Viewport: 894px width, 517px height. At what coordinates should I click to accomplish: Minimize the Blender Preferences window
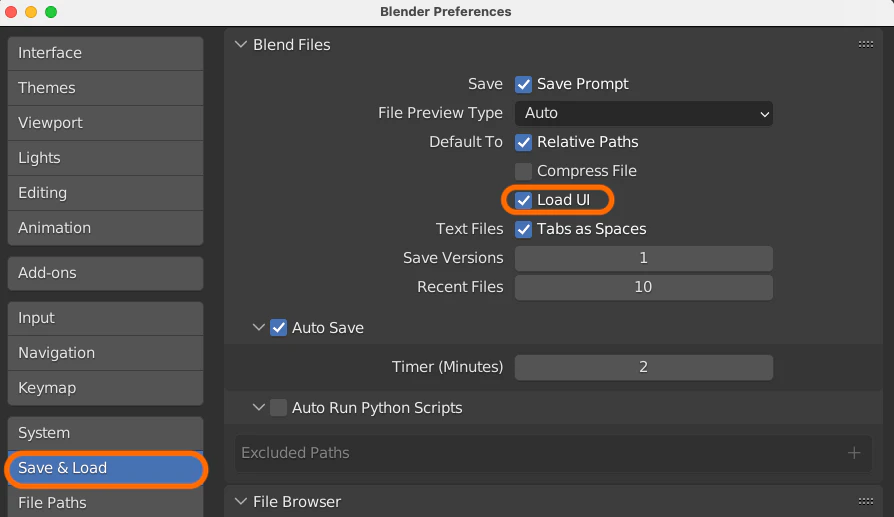[x=31, y=12]
